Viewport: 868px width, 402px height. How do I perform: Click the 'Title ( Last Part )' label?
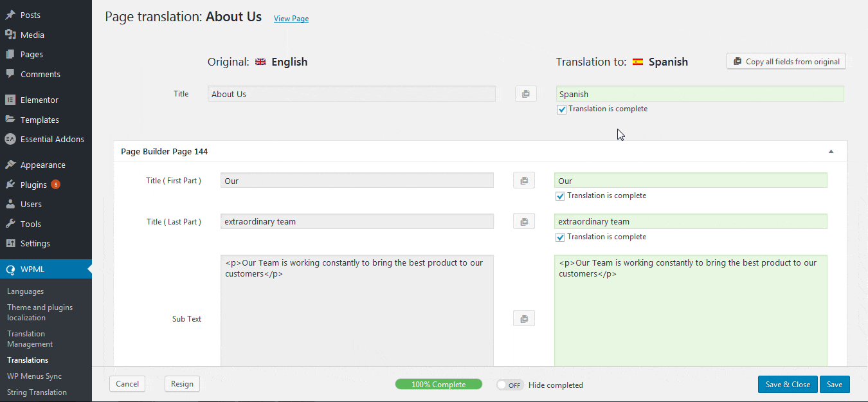pos(174,222)
